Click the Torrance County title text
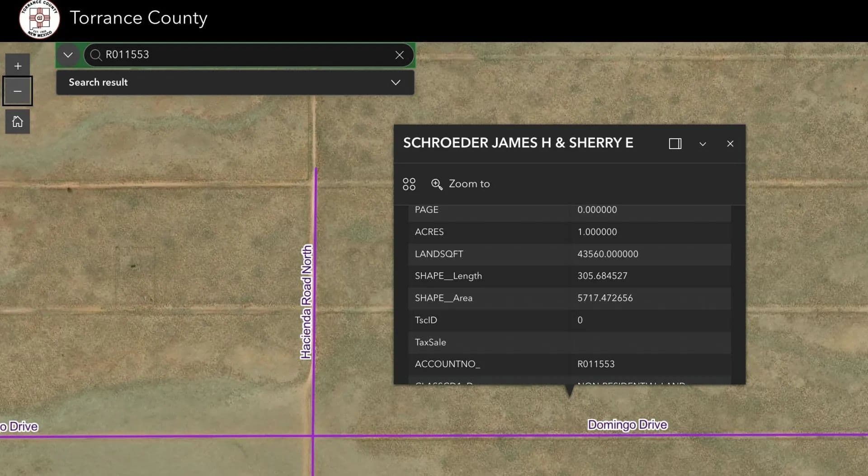 point(138,18)
